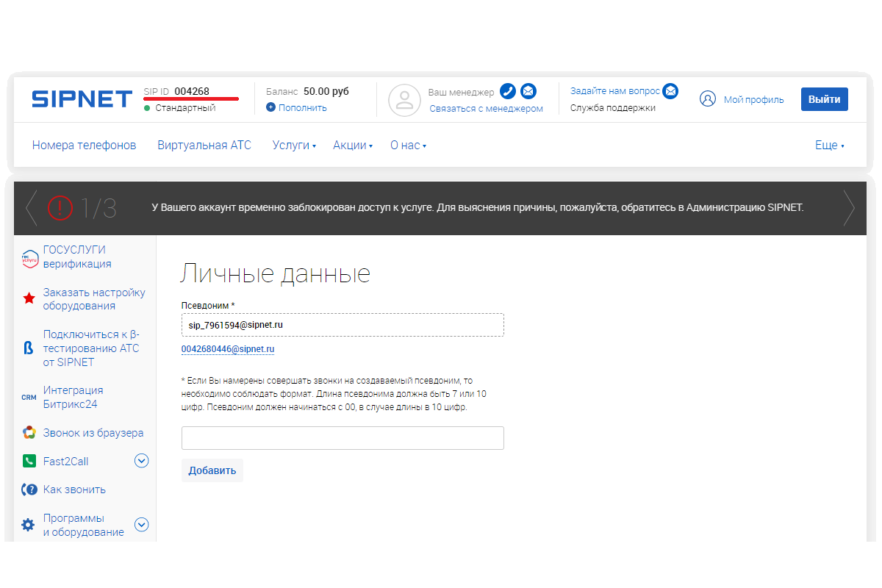The image size is (882, 588).
Task: Go to next notification arrow
Action: (850, 209)
